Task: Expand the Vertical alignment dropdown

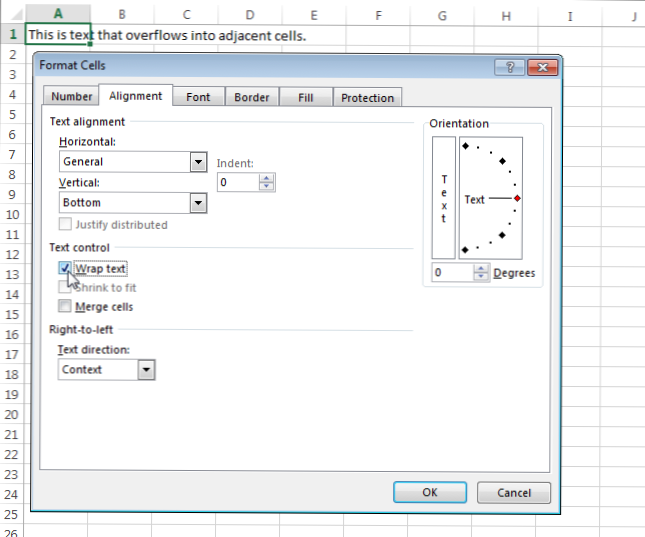Action: [x=198, y=202]
